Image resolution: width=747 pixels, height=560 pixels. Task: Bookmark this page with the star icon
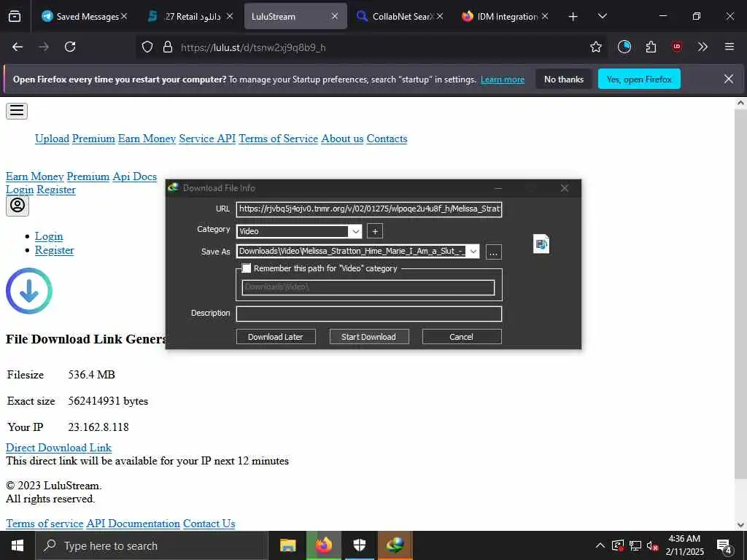click(x=595, y=47)
